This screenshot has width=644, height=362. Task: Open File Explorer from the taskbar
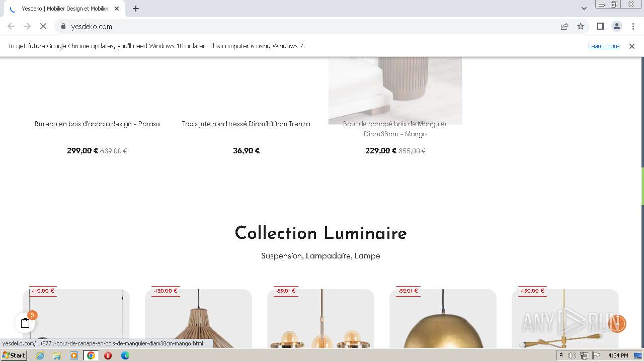[57, 355]
